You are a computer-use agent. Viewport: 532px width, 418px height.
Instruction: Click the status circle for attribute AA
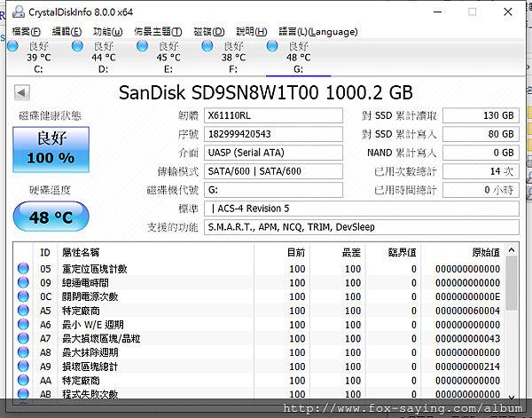click(23, 380)
